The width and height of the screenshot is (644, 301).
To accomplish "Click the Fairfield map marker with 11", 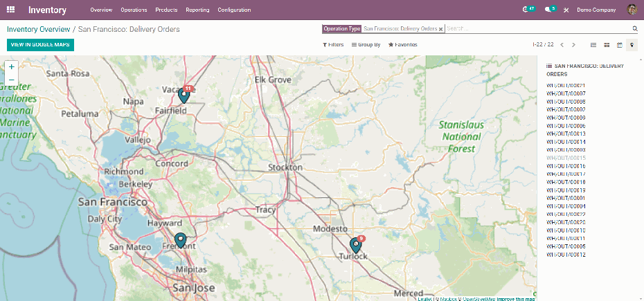I will coord(184,95).
